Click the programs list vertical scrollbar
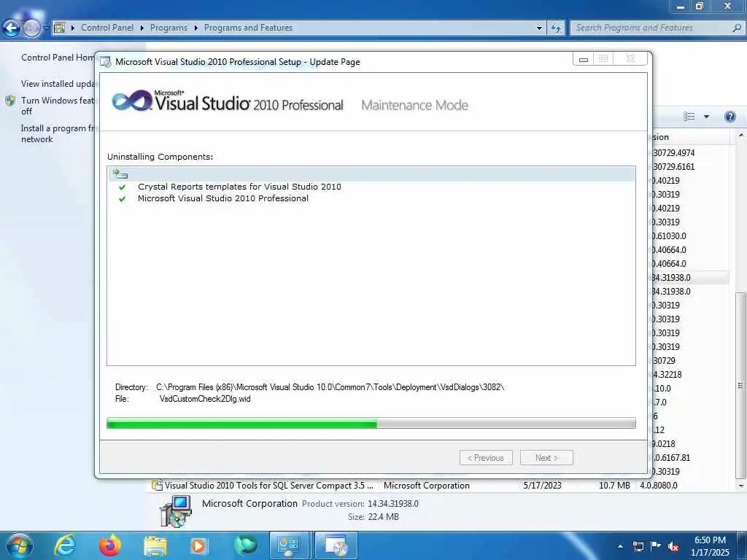The width and height of the screenshot is (747, 560). pyautogui.click(x=740, y=386)
